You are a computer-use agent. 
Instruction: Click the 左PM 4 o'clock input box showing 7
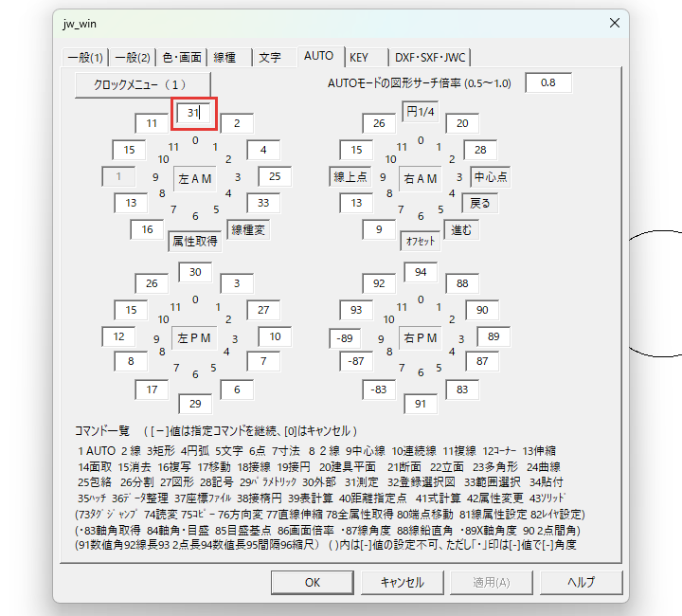tap(263, 361)
